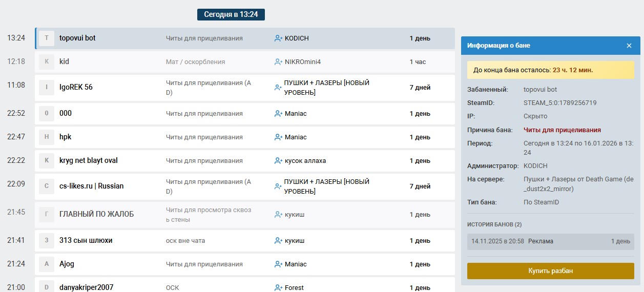Click the ГЛАВНЫЙ ПО ЖАЛОБ player name
The image size is (644, 292).
tap(96, 215)
